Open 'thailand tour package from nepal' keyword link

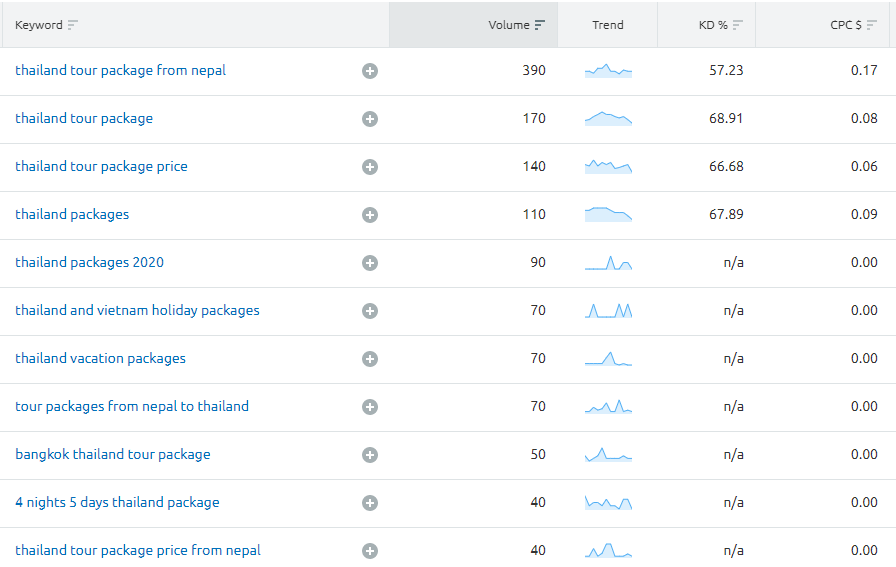point(120,71)
